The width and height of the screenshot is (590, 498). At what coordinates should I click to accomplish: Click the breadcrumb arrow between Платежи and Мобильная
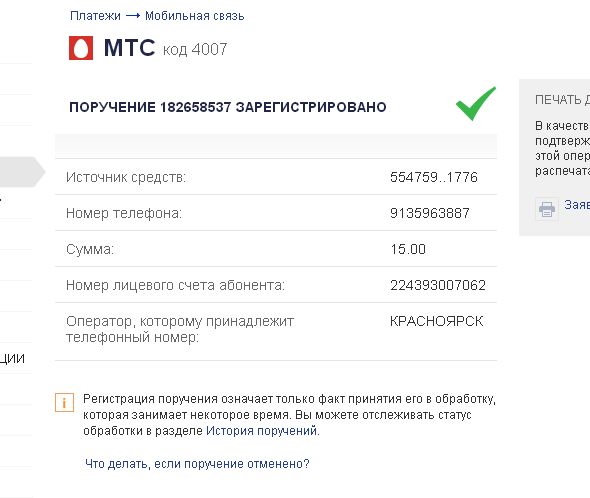tap(133, 16)
